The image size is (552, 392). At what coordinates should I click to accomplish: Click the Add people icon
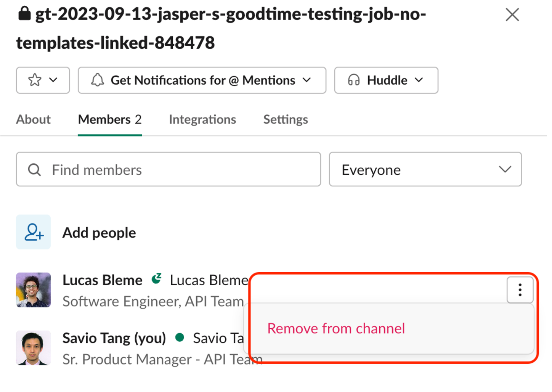point(34,232)
